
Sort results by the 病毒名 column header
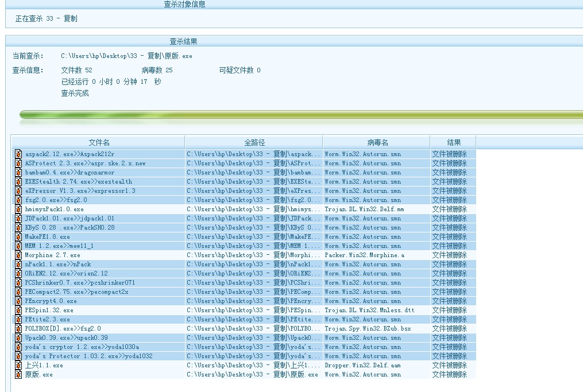[377, 142]
